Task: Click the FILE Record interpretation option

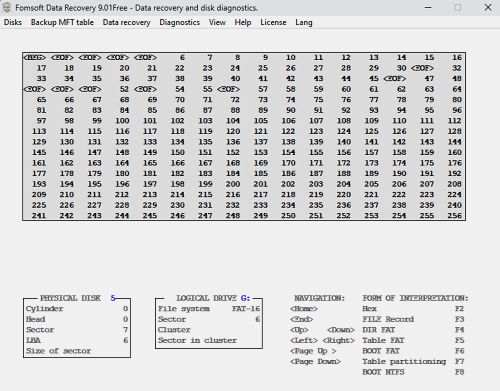Action: (388, 319)
